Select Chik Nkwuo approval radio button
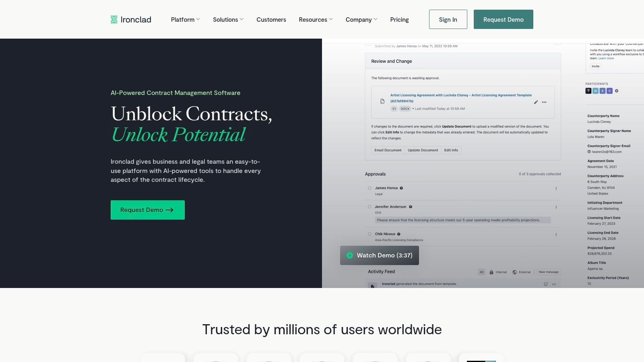644x362 pixels. click(x=369, y=234)
